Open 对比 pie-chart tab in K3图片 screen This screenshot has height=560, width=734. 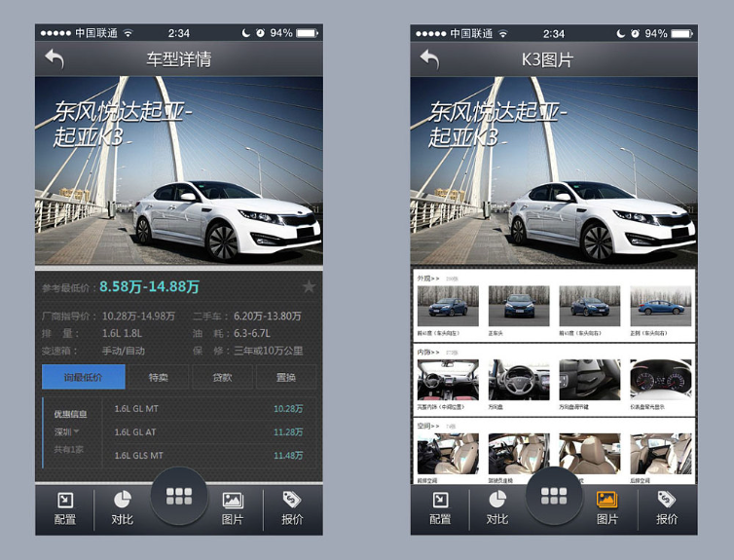click(497, 508)
